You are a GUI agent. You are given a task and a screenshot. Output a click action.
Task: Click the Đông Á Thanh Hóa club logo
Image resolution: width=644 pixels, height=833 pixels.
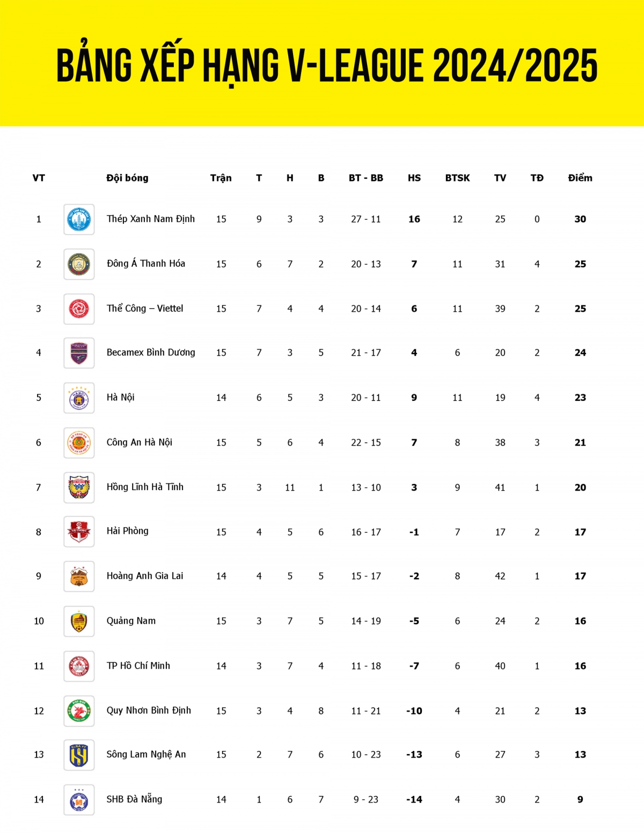[79, 264]
